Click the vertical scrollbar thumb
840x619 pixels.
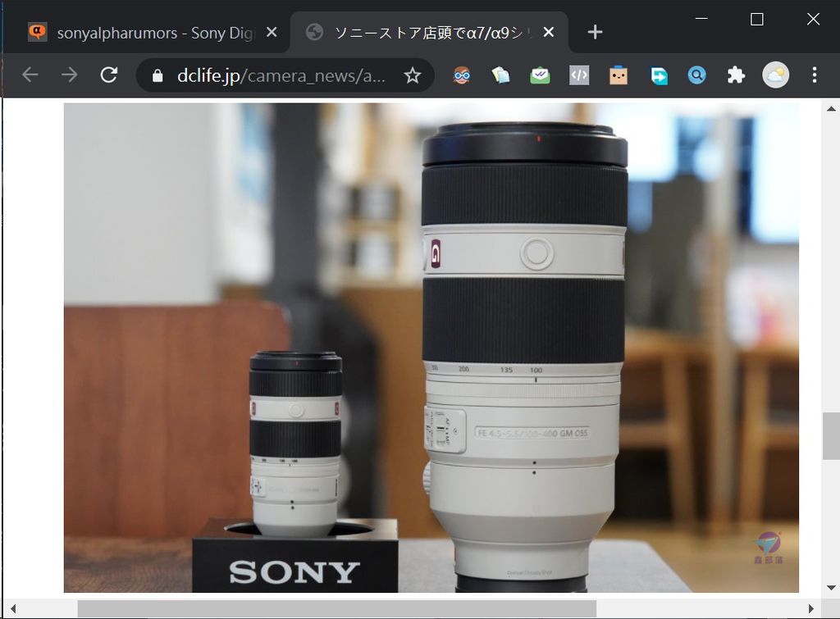831,436
